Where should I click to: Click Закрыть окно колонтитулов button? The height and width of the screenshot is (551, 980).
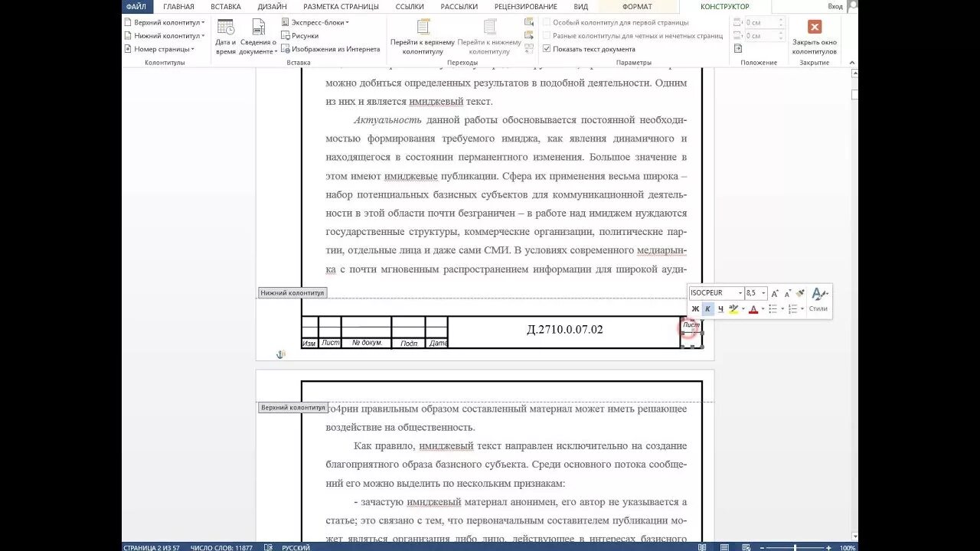pos(815,37)
